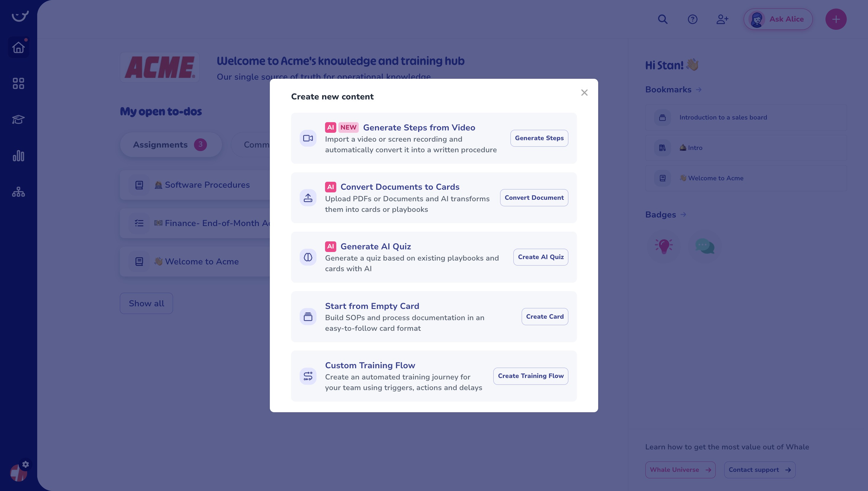
Task: Close the Create new content dialog
Action: point(584,93)
